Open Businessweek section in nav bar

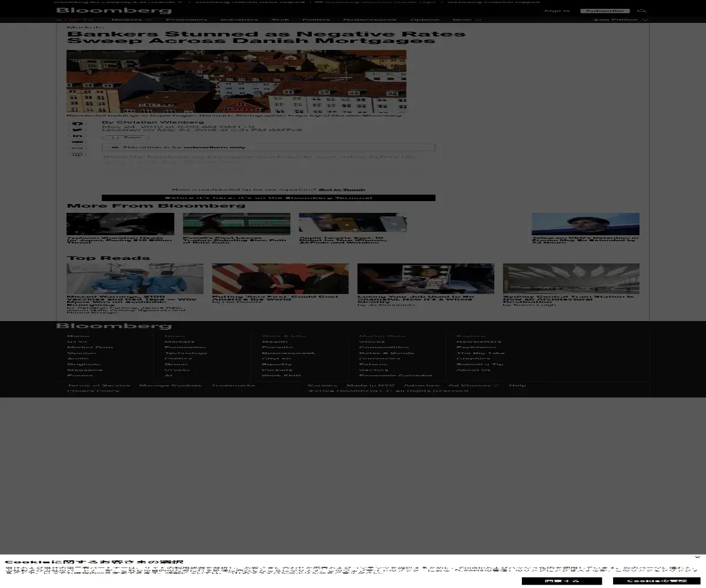(370, 20)
